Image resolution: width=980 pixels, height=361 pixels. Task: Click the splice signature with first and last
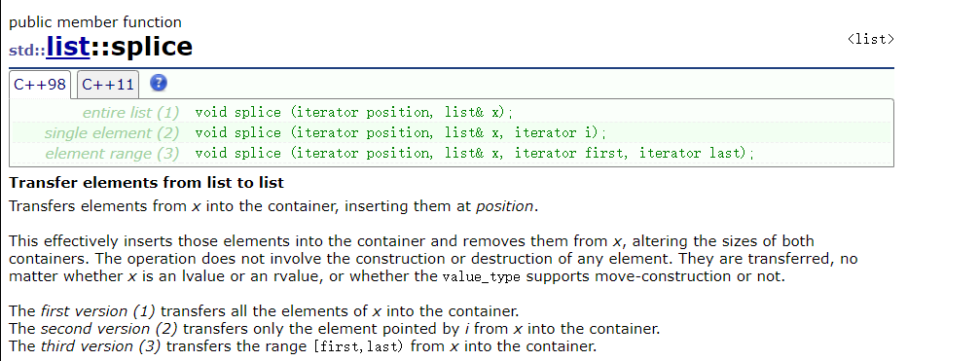click(x=475, y=153)
